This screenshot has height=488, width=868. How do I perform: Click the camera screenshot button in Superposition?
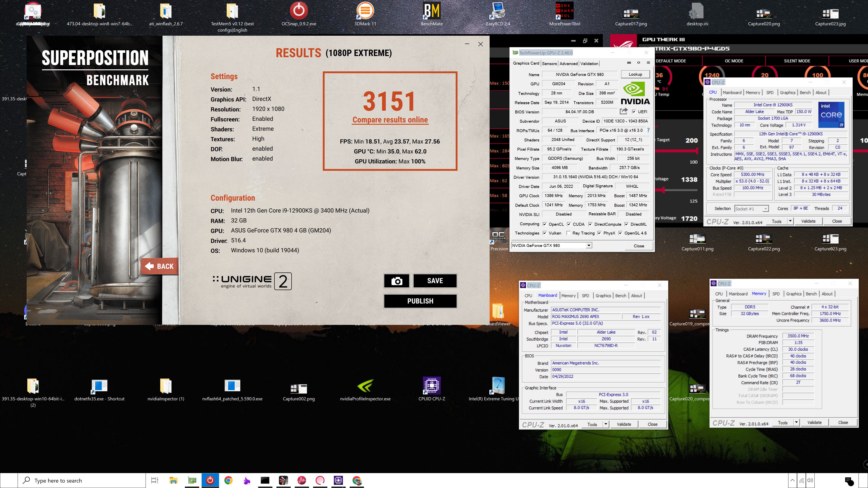coord(397,281)
